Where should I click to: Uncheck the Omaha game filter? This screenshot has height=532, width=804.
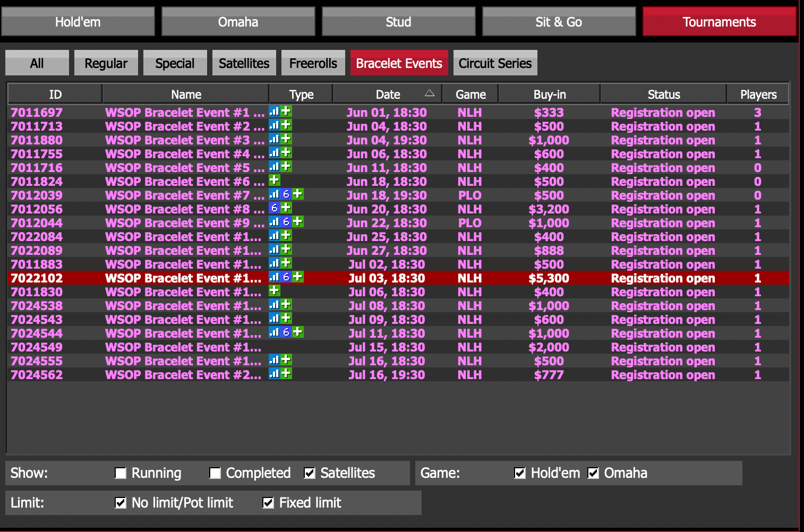(593, 473)
